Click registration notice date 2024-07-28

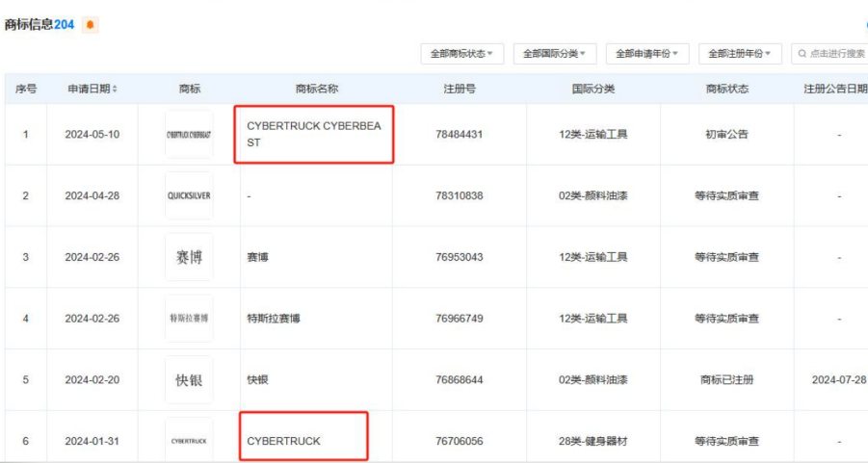(x=839, y=380)
